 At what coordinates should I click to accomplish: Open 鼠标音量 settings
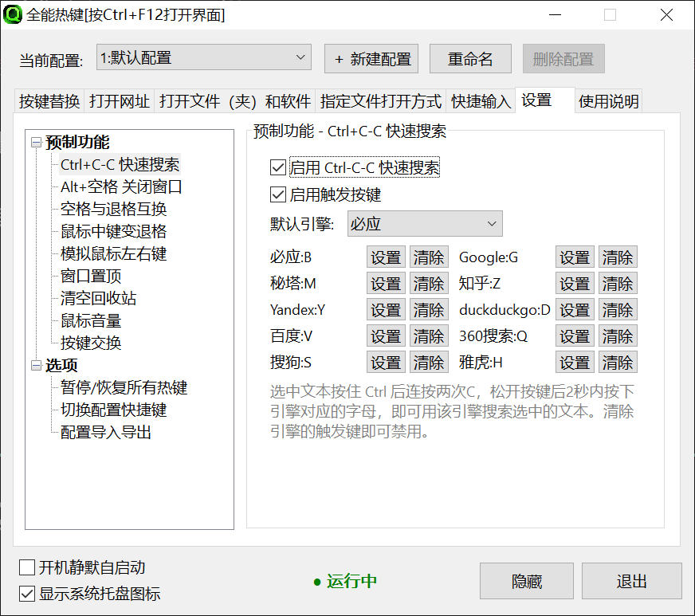click(91, 321)
